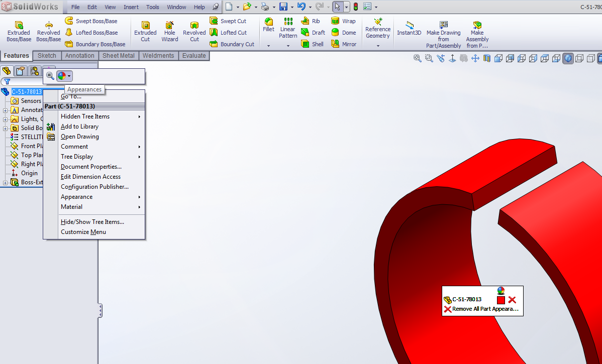Click the Normal To view icon
This screenshot has height=364, width=602.
(452, 58)
